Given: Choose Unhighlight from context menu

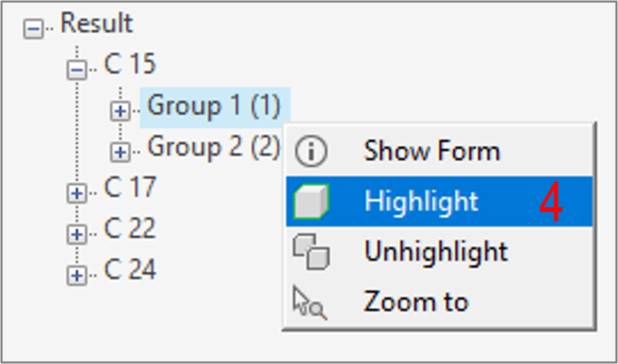Looking at the screenshot, I should point(439,251).
